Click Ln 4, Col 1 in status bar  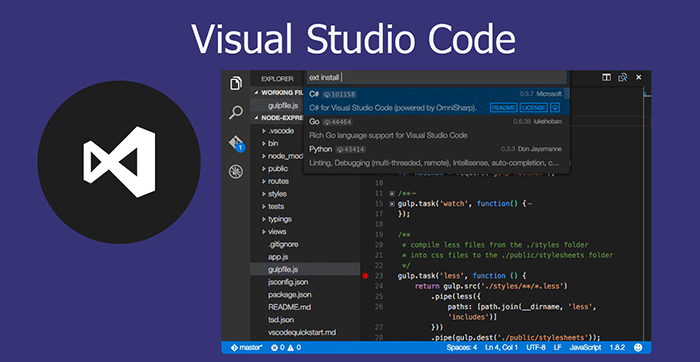tap(501, 347)
